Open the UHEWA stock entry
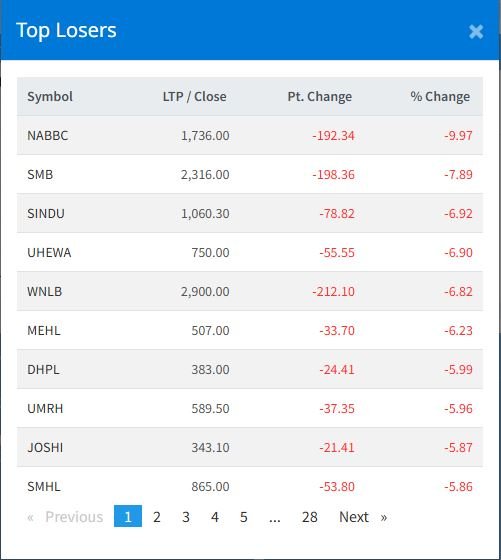 (49, 252)
